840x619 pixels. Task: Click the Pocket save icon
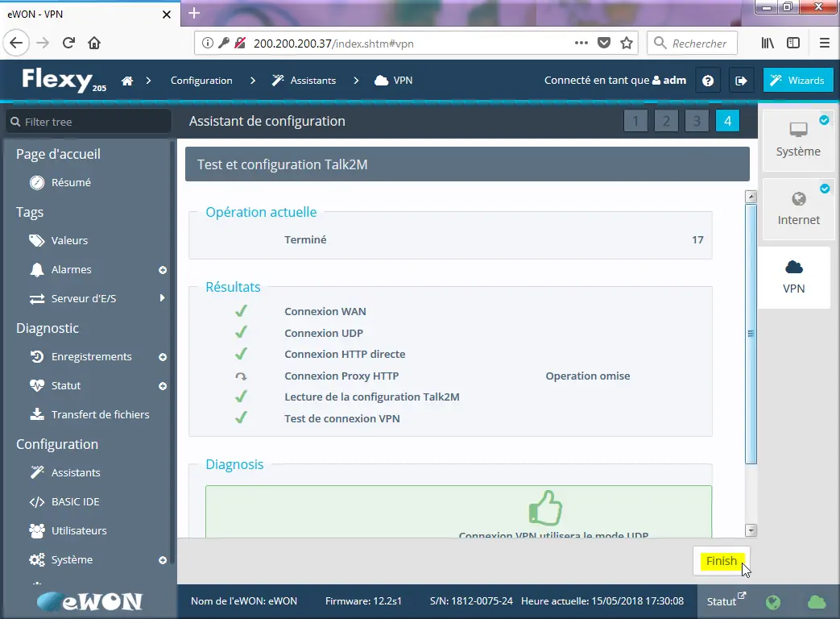[604, 43]
